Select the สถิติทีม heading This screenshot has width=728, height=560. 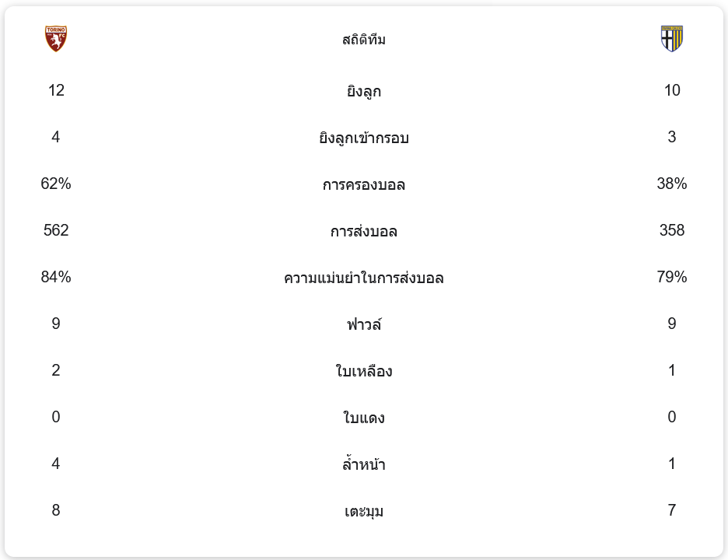(x=364, y=40)
